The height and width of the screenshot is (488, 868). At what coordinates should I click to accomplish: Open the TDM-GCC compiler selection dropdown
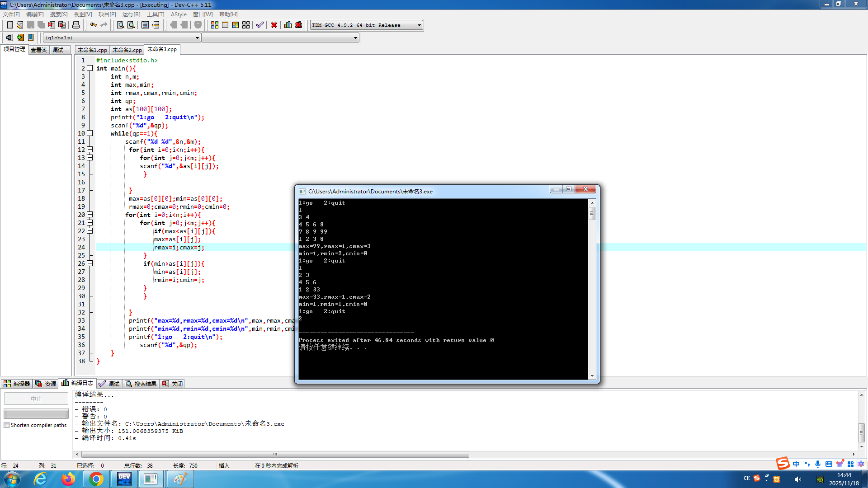419,25
